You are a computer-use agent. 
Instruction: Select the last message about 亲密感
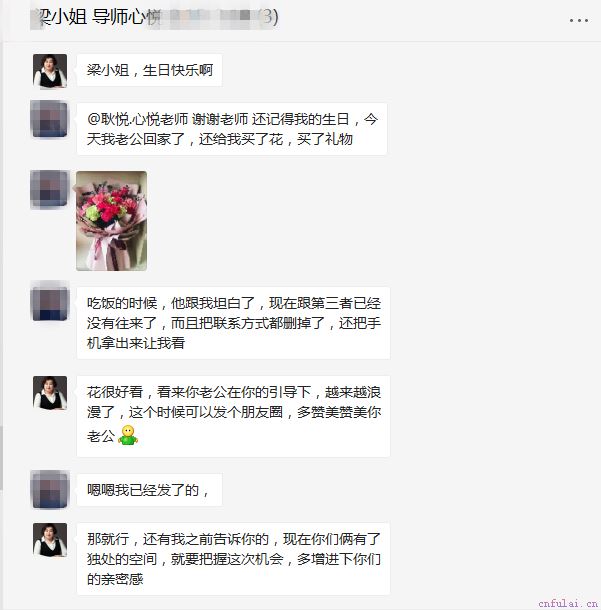233,559
